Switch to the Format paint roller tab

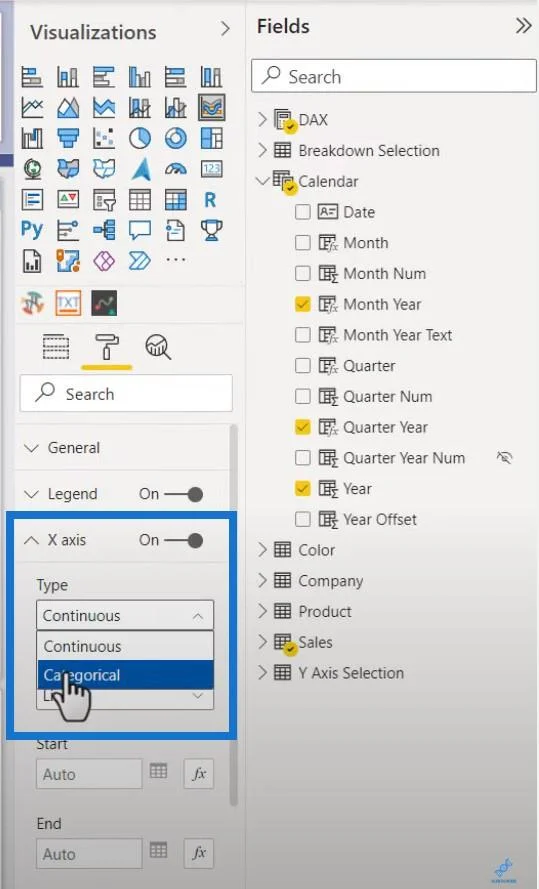[107, 347]
